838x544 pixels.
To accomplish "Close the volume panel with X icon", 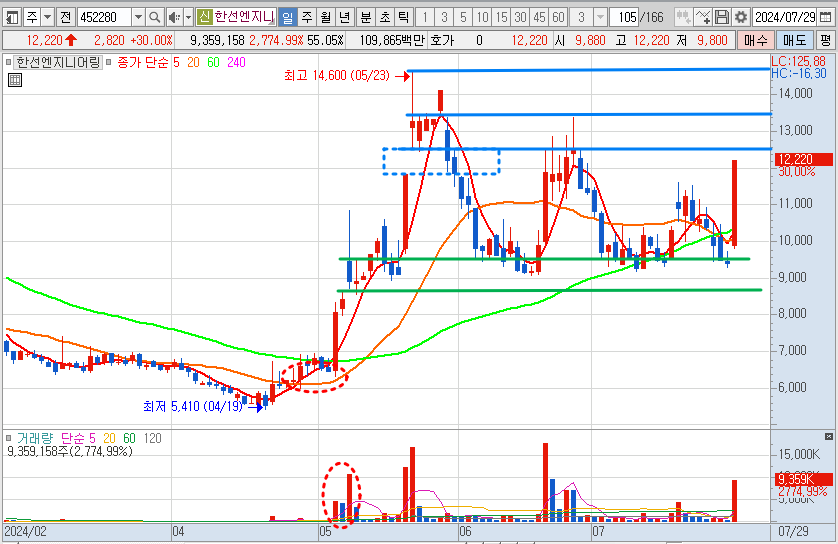I will tap(829, 437).
